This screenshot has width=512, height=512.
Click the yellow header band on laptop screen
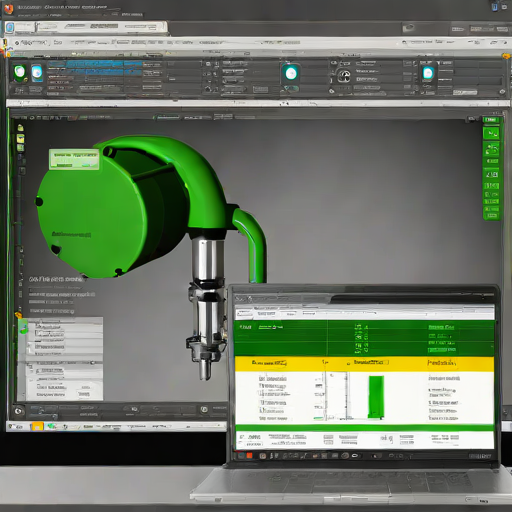point(364,364)
